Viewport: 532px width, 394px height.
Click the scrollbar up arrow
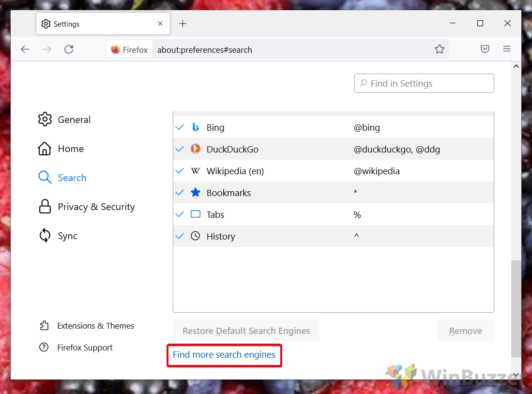(516, 66)
